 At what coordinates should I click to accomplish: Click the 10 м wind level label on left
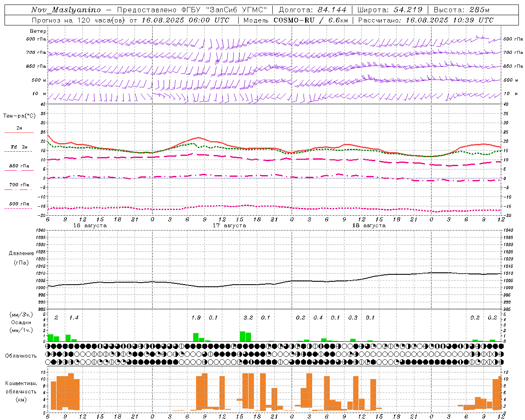[39, 94]
